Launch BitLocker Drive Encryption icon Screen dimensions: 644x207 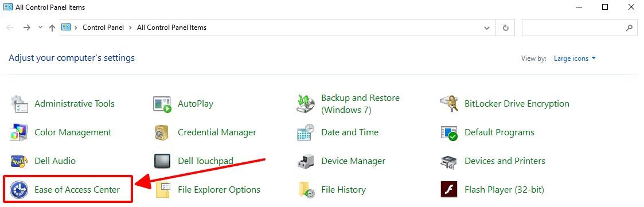[x=449, y=104]
